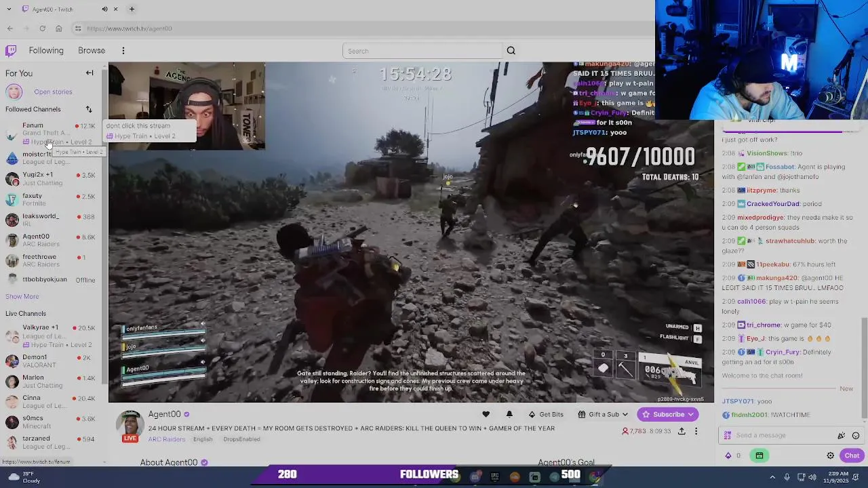Open leaksworld_ IRL channel
The width and height of the screenshot is (868, 488).
click(x=51, y=220)
